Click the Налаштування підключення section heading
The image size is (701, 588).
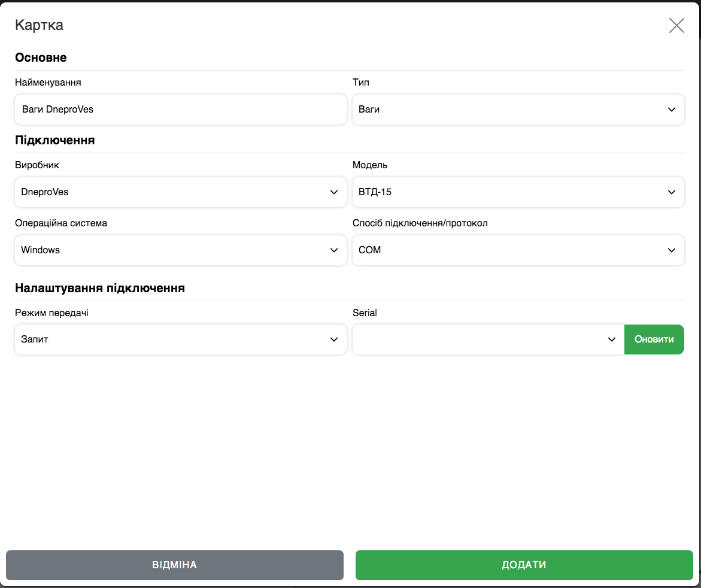pos(99,288)
